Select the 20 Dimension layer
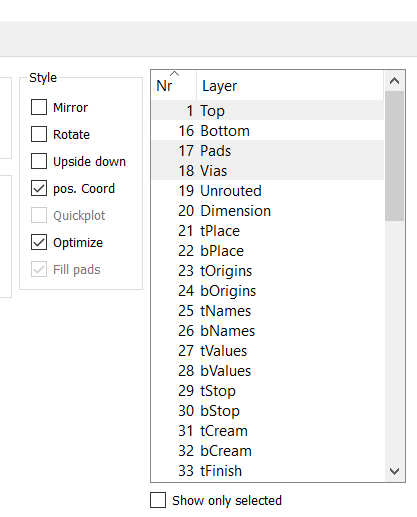Screen dimensions: 417x517 click(x=268, y=211)
